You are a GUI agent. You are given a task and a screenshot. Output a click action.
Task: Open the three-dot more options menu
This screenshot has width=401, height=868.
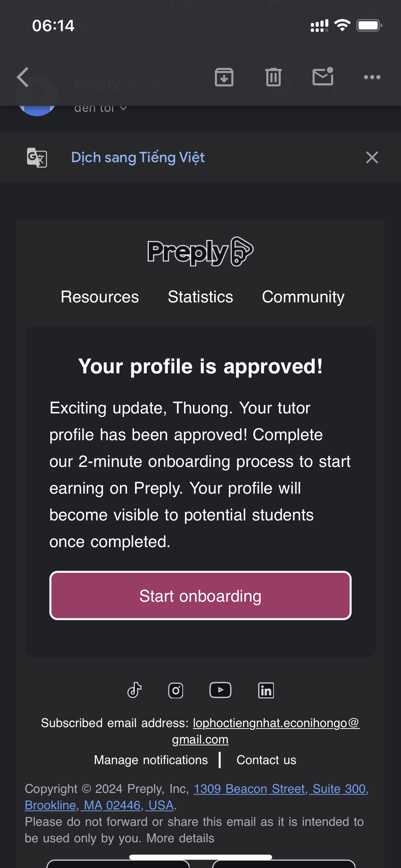click(372, 77)
